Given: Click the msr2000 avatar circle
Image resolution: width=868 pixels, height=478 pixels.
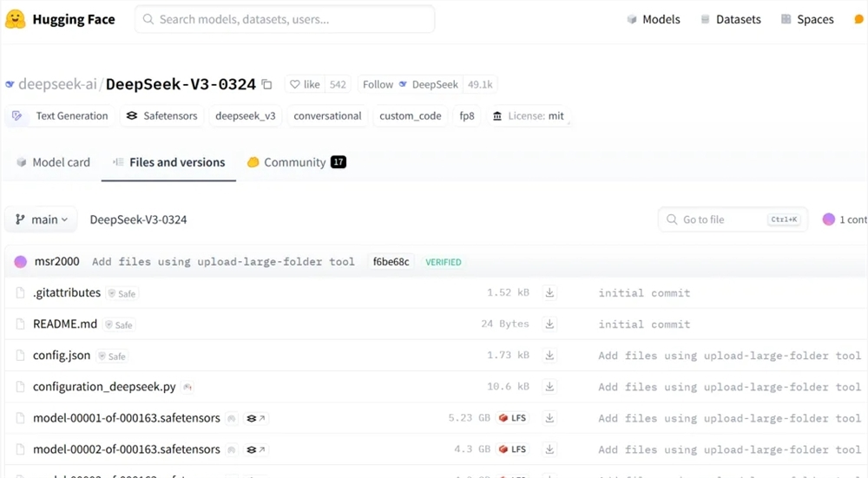Looking at the screenshot, I should point(21,262).
